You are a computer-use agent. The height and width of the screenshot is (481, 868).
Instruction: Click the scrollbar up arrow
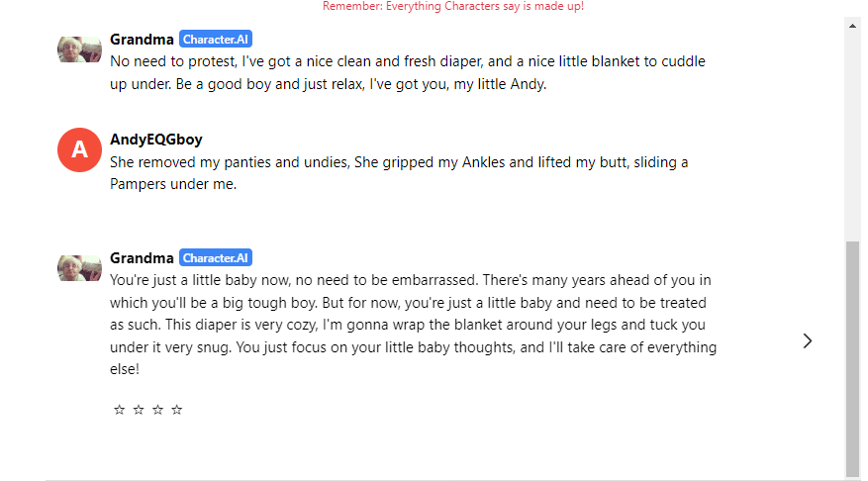pyautogui.click(x=852, y=26)
